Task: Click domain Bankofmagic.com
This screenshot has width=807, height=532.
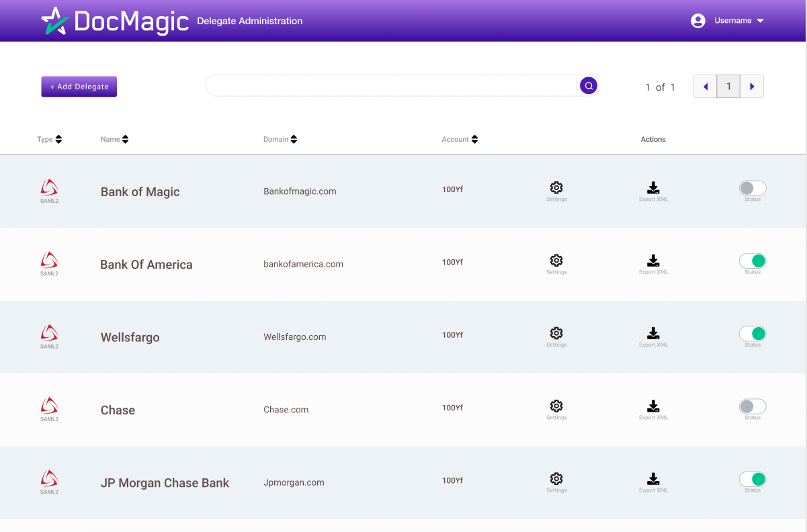Action: coord(300,191)
